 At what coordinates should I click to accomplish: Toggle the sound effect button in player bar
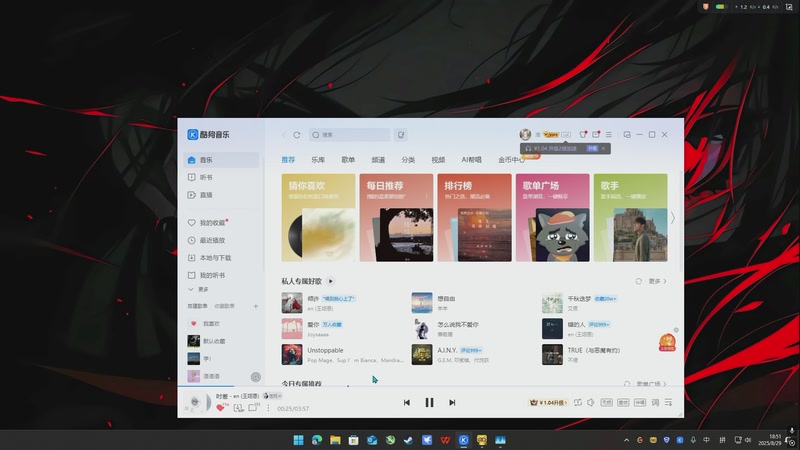623,403
